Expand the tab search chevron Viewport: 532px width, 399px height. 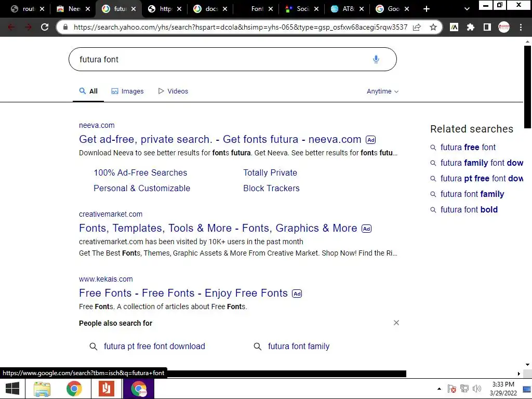(467, 9)
